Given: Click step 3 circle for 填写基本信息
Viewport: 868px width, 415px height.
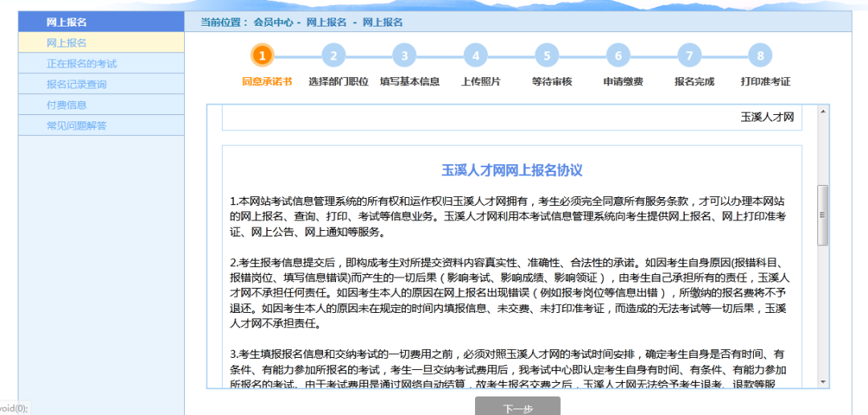Looking at the screenshot, I should point(404,55).
